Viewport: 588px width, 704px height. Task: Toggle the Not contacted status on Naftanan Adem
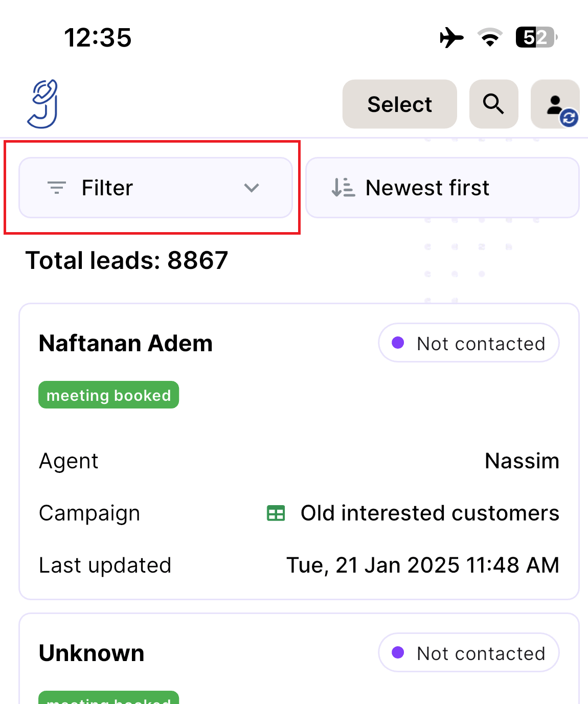(x=468, y=343)
